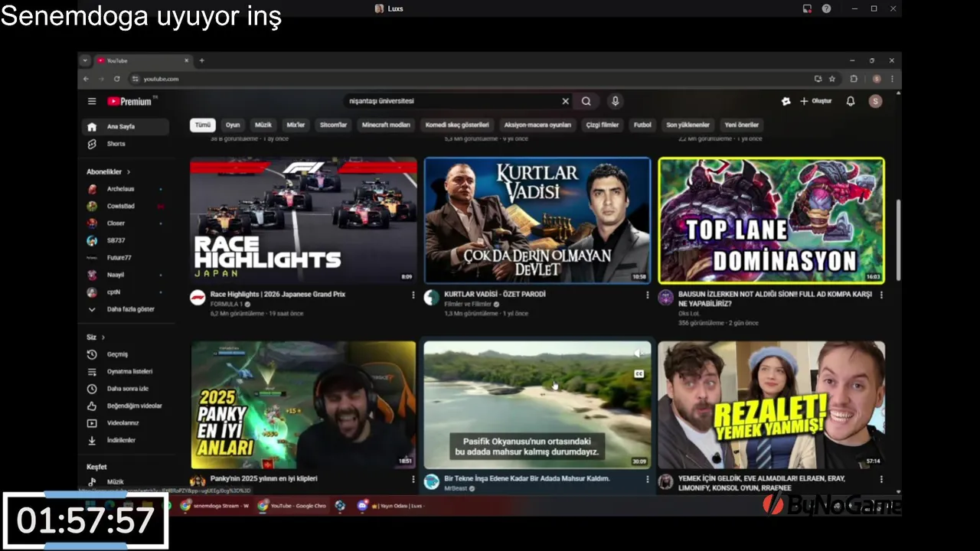
Task: Click the icon left of Oluştur
Action: pyautogui.click(x=786, y=101)
